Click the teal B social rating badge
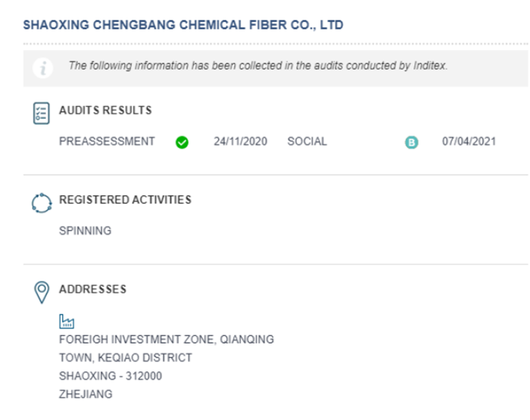 411,142
